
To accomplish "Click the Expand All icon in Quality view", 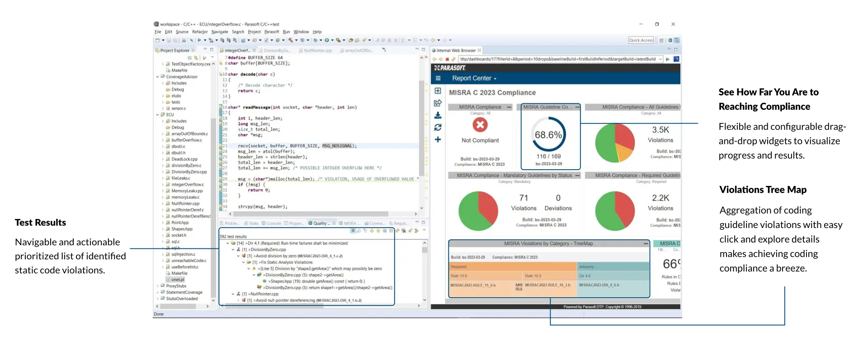I will pos(385,231).
